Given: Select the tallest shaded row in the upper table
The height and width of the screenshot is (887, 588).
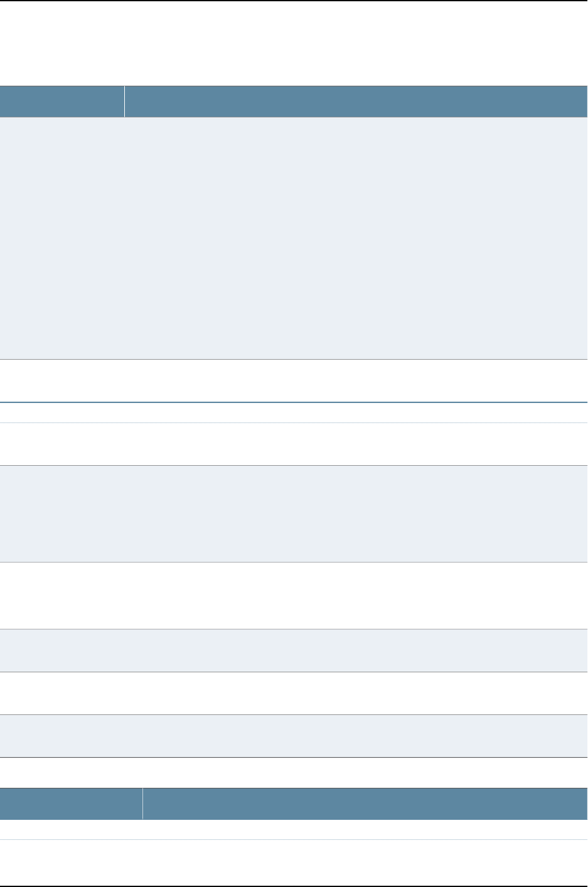Looking at the screenshot, I should [x=294, y=238].
